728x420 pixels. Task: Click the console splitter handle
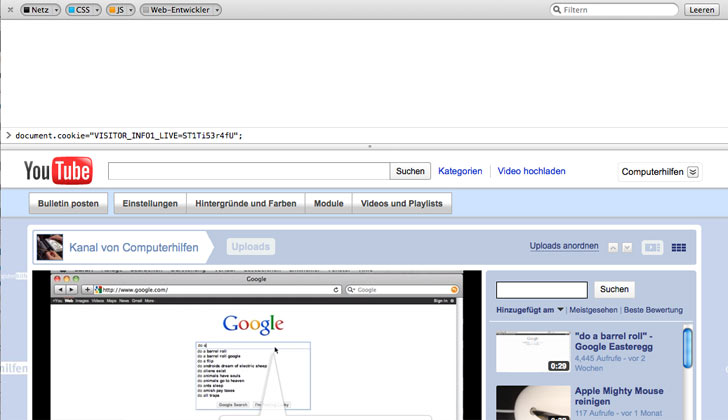(x=370, y=146)
